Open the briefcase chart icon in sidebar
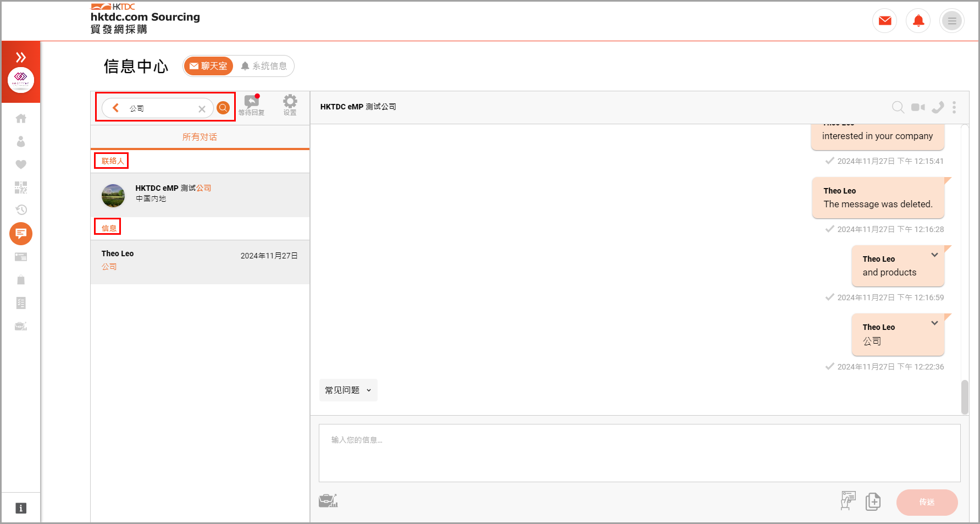Image resolution: width=980 pixels, height=524 pixels. pyautogui.click(x=21, y=326)
